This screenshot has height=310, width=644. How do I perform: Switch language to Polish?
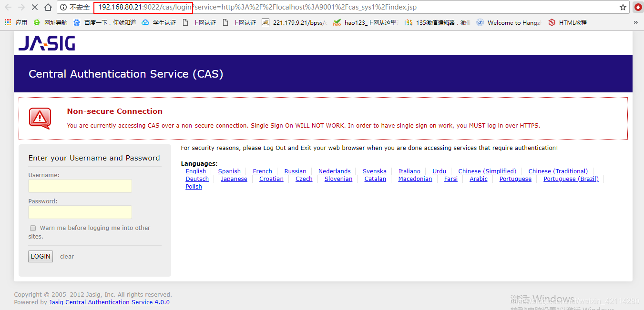point(194,187)
